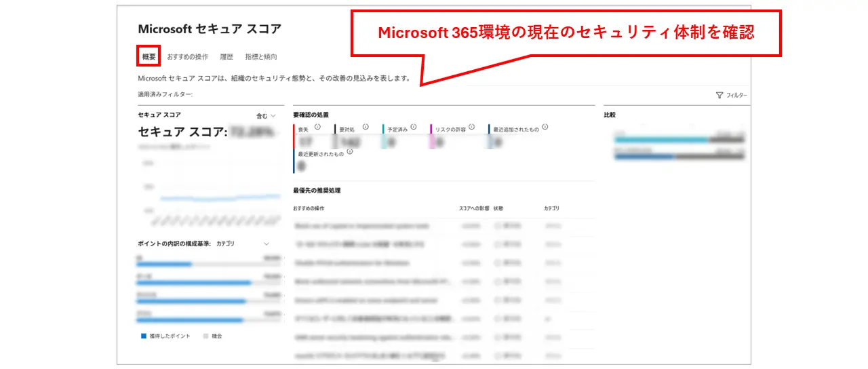
Task: Select the 最近更新されたもの tile label
Action: [321, 154]
